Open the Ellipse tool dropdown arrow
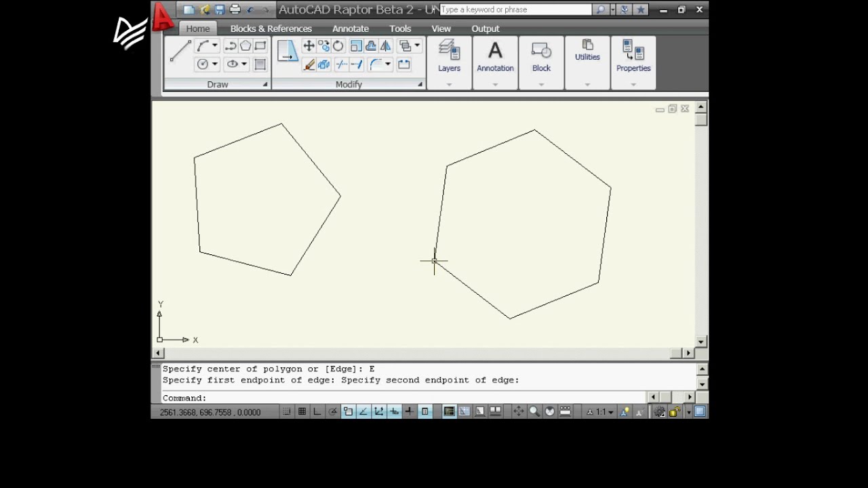868x488 pixels. point(244,64)
